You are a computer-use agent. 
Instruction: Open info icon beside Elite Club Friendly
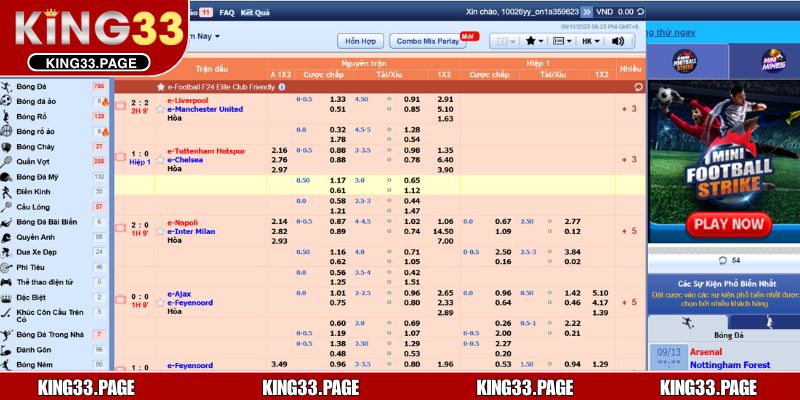282,87
